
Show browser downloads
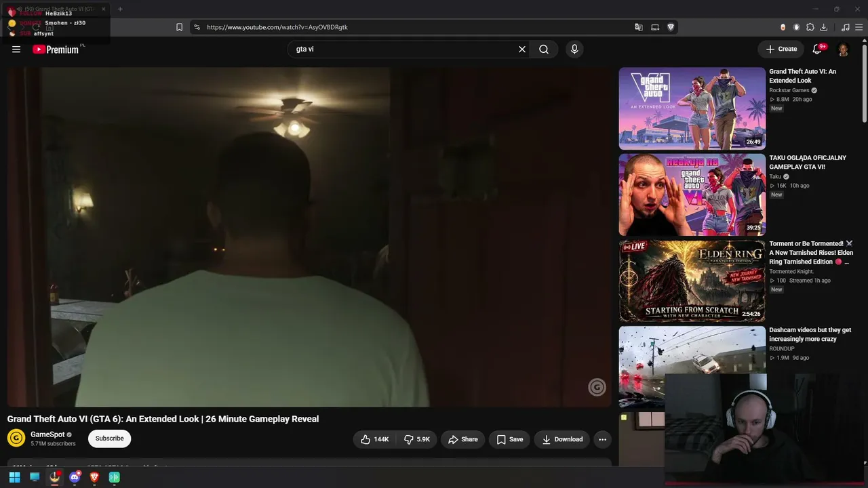tap(823, 27)
